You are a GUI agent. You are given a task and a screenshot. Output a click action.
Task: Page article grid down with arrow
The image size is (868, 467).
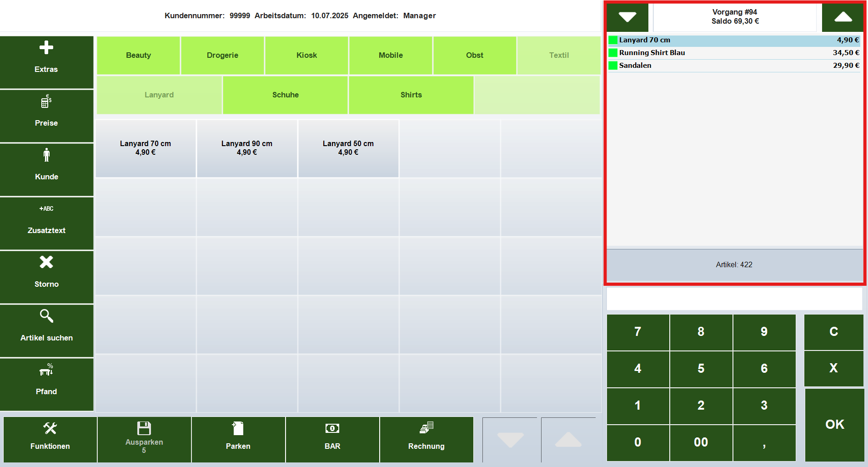click(510, 440)
